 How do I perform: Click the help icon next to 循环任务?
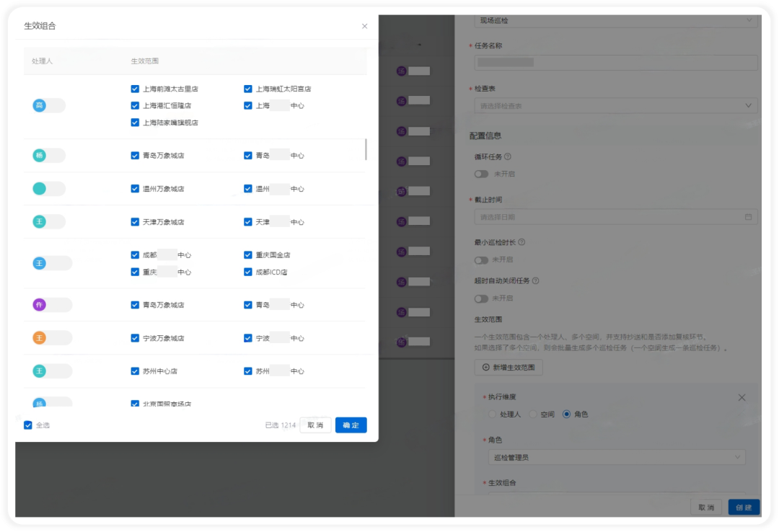tap(508, 156)
